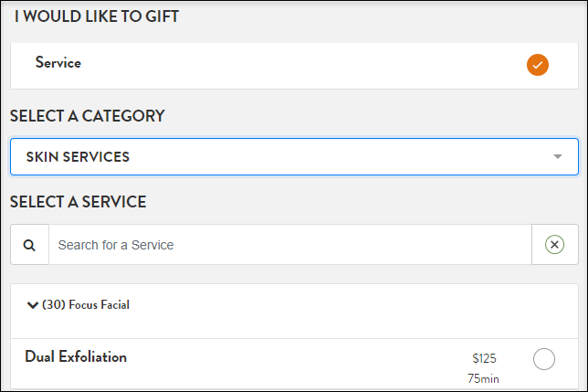Open the SKIN SERVICES category dropdown
588x392 pixels.
[294, 156]
